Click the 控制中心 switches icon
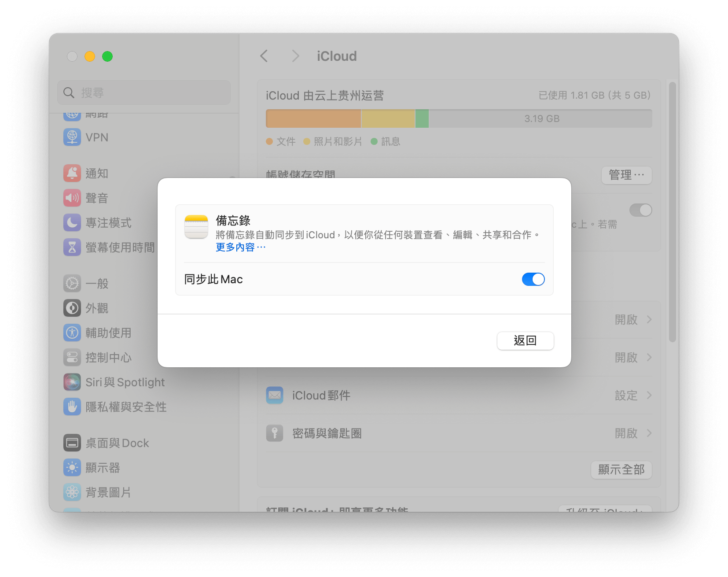 click(72, 357)
